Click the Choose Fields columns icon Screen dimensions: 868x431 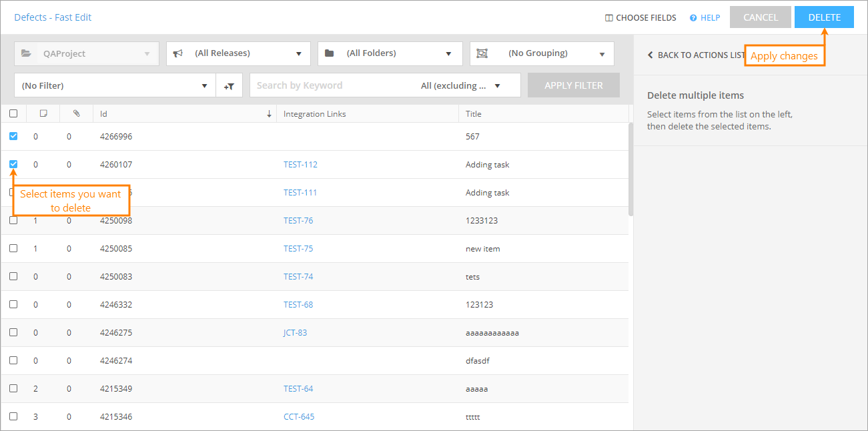(x=608, y=18)
